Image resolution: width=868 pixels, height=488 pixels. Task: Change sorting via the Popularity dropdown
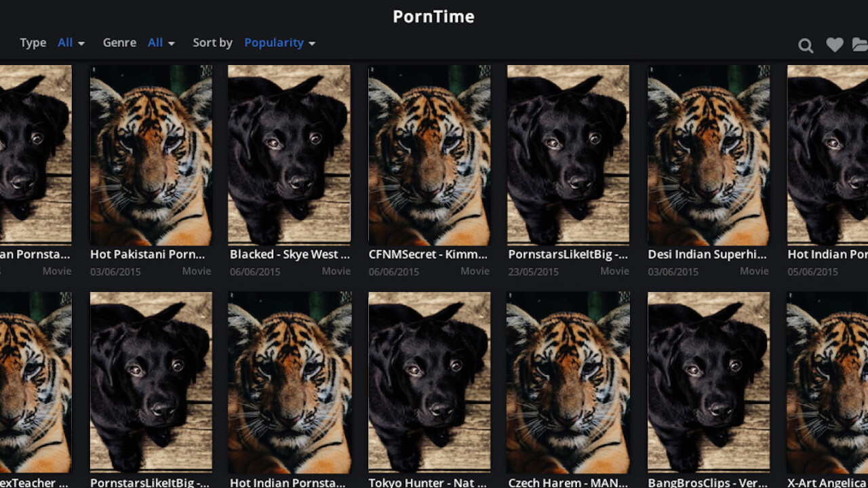pyautogui.click(x=279, y=43)
